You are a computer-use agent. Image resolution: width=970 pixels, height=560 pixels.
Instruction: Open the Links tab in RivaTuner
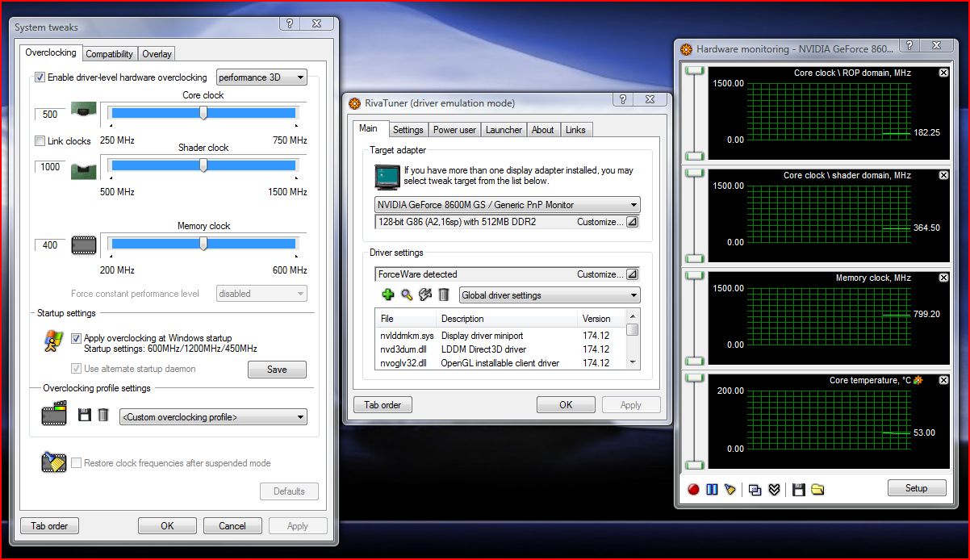pos(575,130)
